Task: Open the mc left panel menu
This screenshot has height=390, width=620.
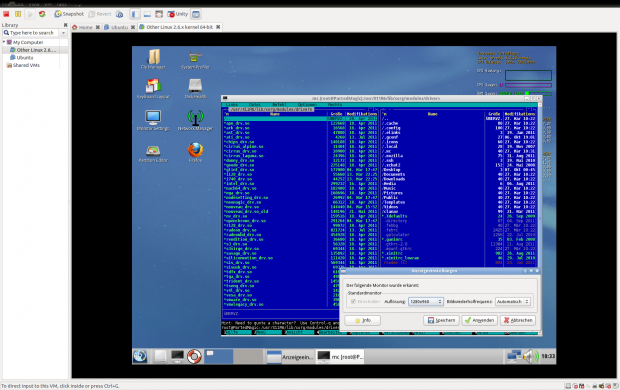Action: (x=232, y=105)
